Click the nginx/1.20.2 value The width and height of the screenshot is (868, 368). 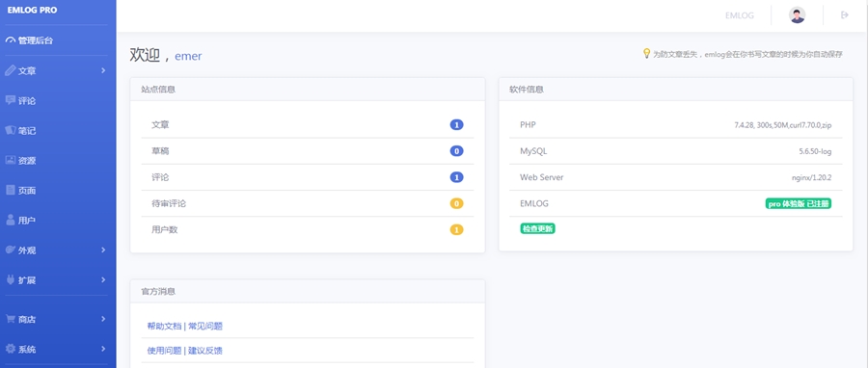(811, 178)
